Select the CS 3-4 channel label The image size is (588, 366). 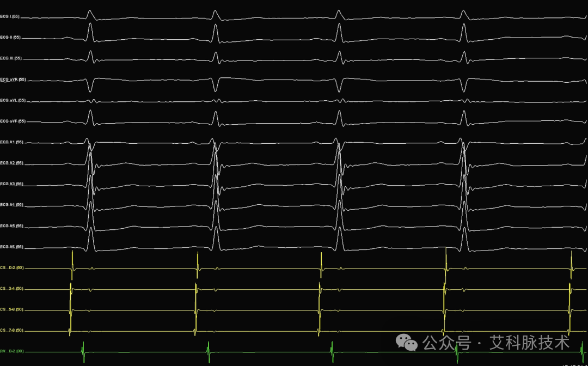12,289
